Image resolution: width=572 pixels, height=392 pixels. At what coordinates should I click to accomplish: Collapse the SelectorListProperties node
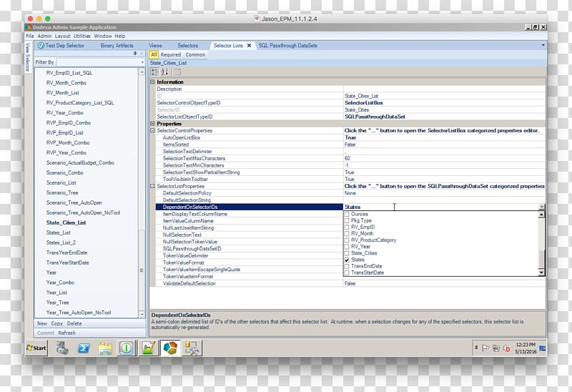(152, 186)
